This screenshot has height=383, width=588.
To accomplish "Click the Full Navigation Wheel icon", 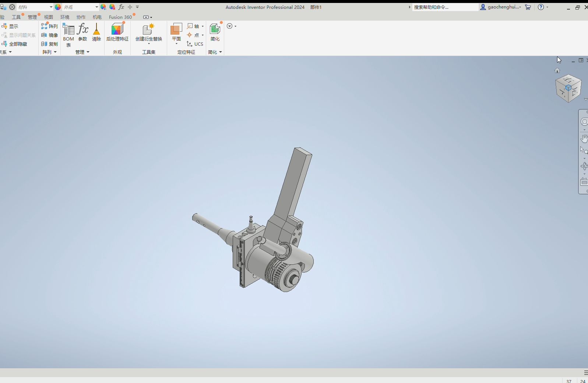I will click(x=584, y=122).
